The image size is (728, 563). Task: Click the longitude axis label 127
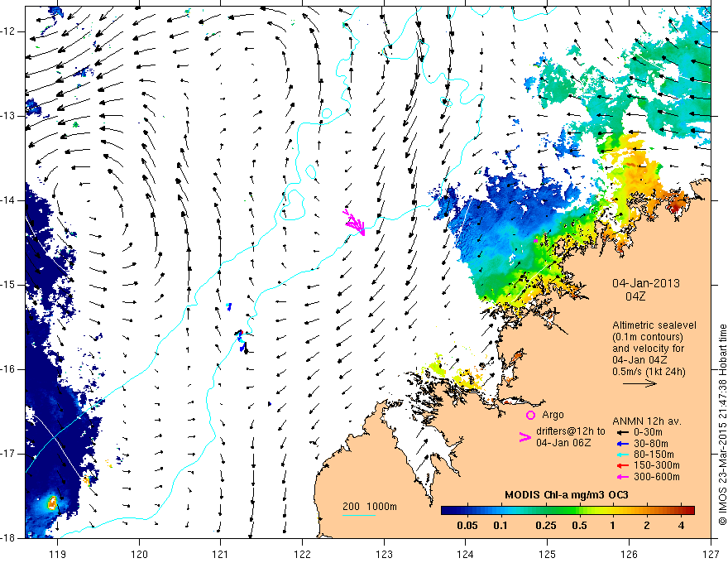click(711, 554)
